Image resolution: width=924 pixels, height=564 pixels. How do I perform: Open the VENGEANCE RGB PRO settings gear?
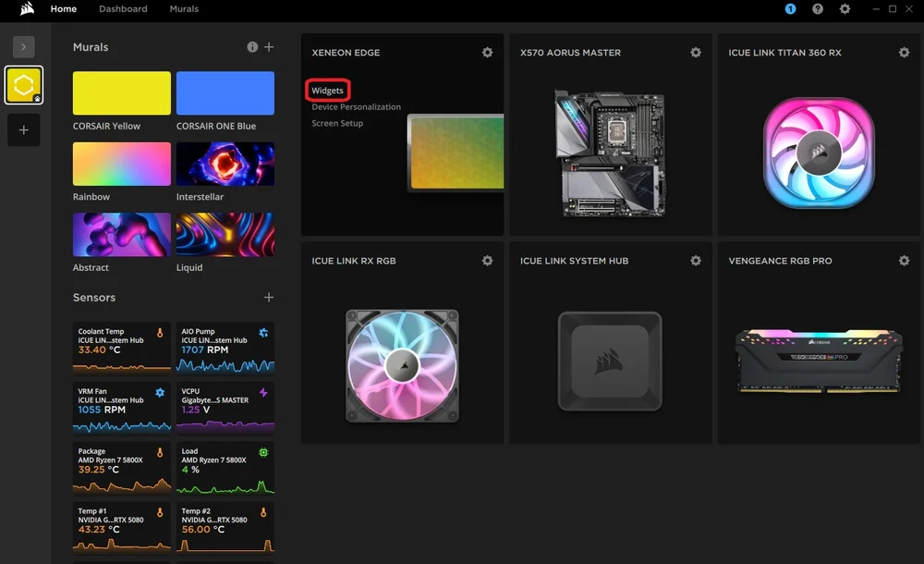(904, 261)
